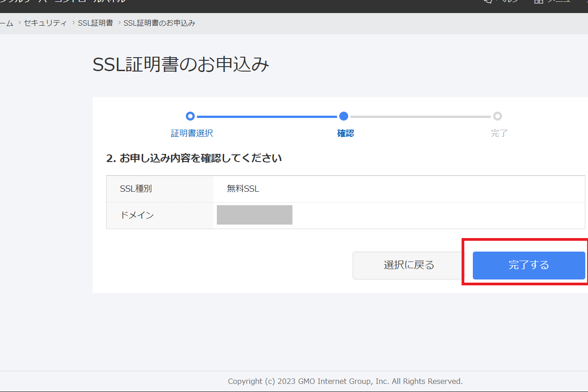Image resolution: width=588 pixels, height=392 pixels.
Task: Open the セキュリティ breadcrumb link
Action: [x=45, y=23]
